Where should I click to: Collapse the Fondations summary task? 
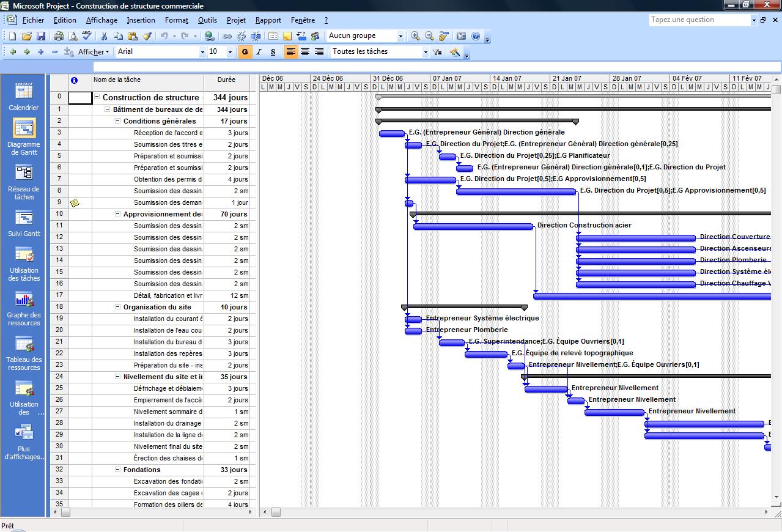point(118,470)
